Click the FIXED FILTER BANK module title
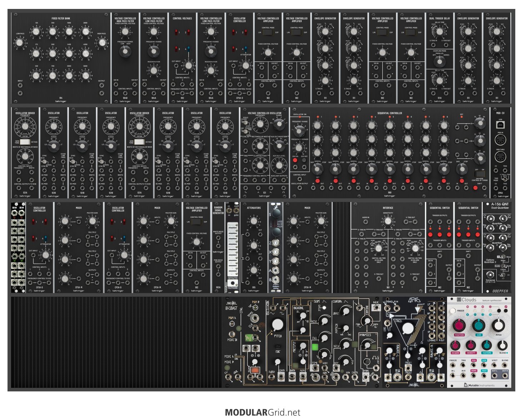The image size is (526, 420). pyautogui.click(x=61, y=18)
